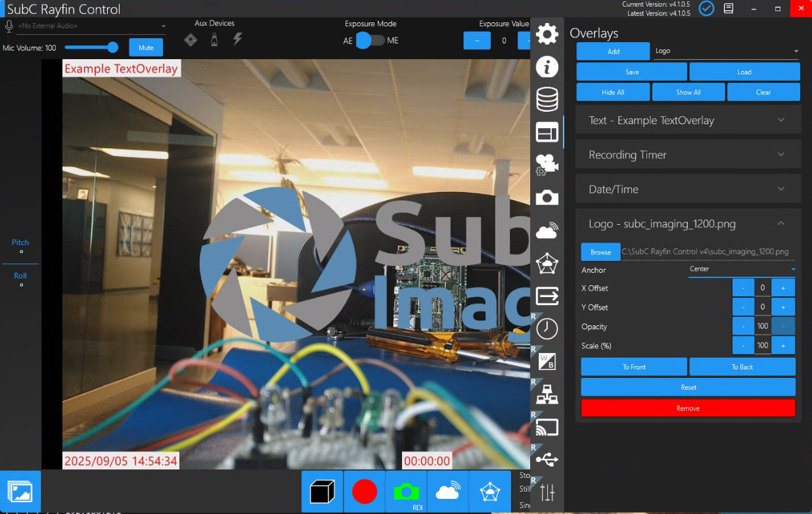This screenshot has width=812, height=514.
Task: Show all overlays
Action: pyautogui.click(x=688, y=92)
